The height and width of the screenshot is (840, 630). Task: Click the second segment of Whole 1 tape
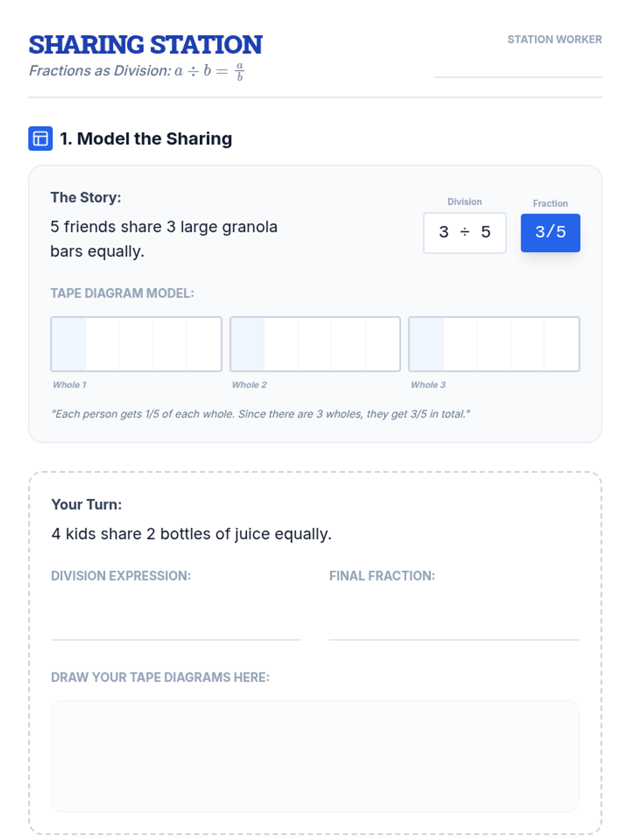click(102, 344)
